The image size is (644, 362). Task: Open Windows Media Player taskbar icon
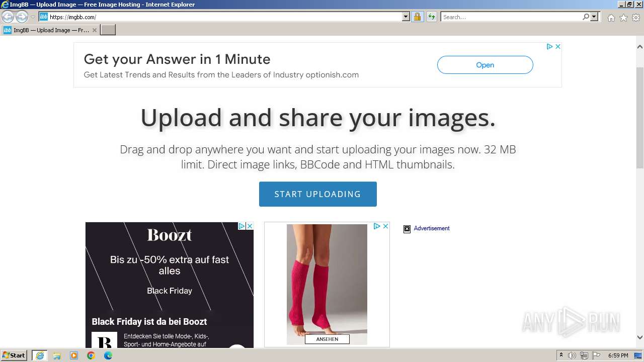tap(74, 355)
